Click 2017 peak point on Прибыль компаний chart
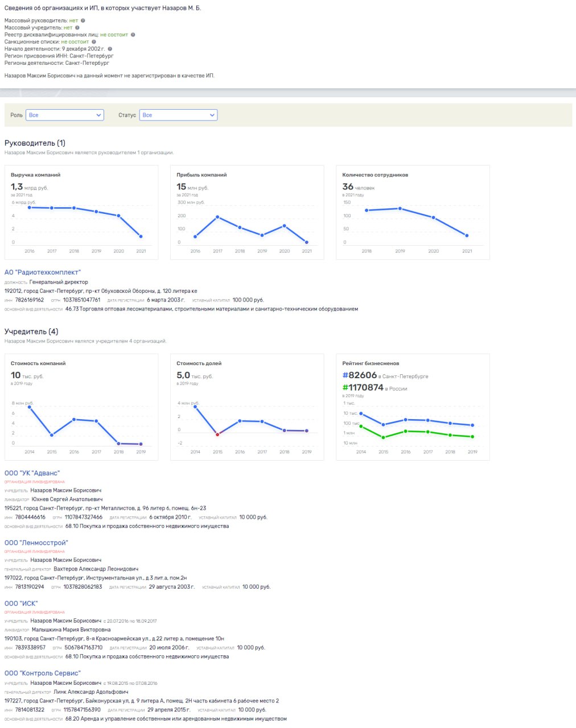 tap(217, 217)
